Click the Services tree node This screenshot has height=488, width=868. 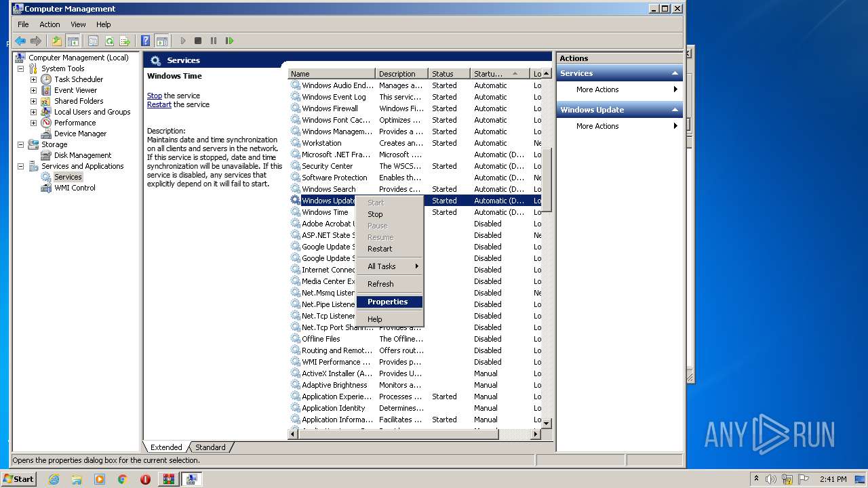pyautogui.click(x=68, y=177)
